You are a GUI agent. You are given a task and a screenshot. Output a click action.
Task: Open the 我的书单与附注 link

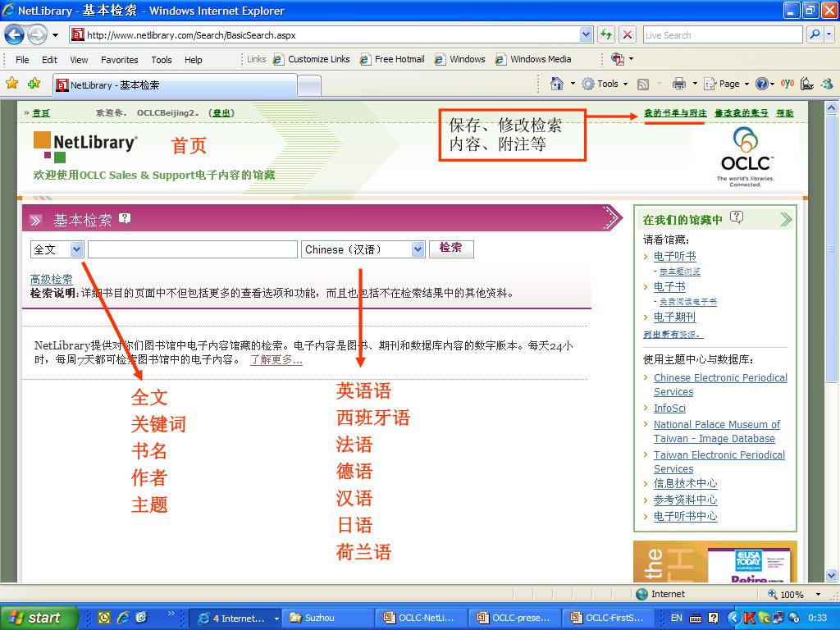675,113
